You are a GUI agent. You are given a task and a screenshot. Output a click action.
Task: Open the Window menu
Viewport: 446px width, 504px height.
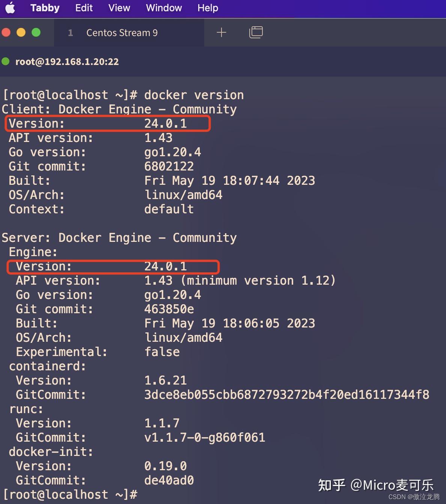point(163,8)
